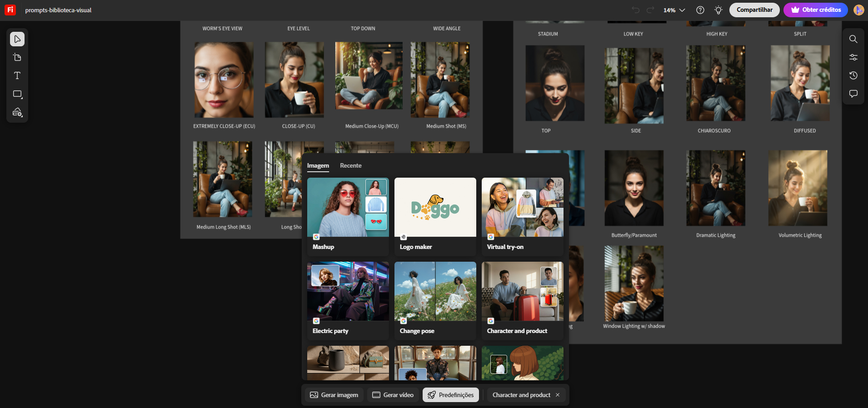The width and height of the screenshot is (868, 408).
Task: Open the search icon on right panel
Action: (x=853, y=39)
